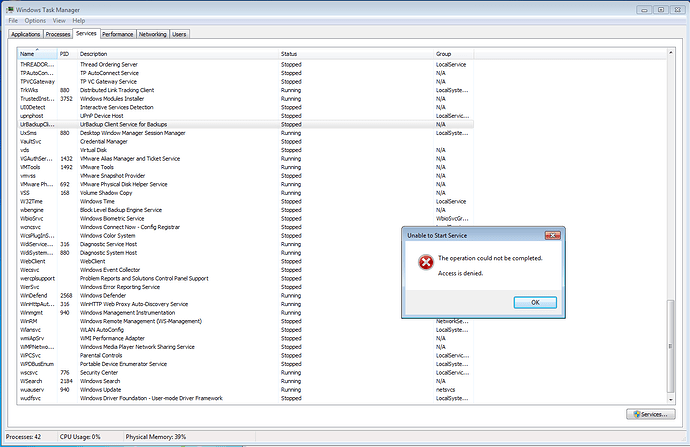The height and width of the screenshot is (447, 690).
Task: Open the File menu
Action: coord(13,21)
